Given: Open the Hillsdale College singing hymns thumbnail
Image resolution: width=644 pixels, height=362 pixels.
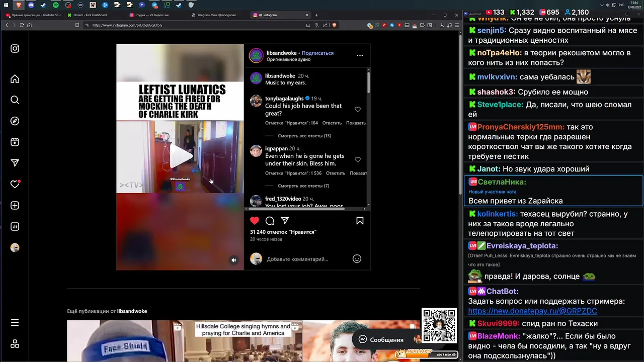Looking at the screenshot, I should (x=243, y=341).
